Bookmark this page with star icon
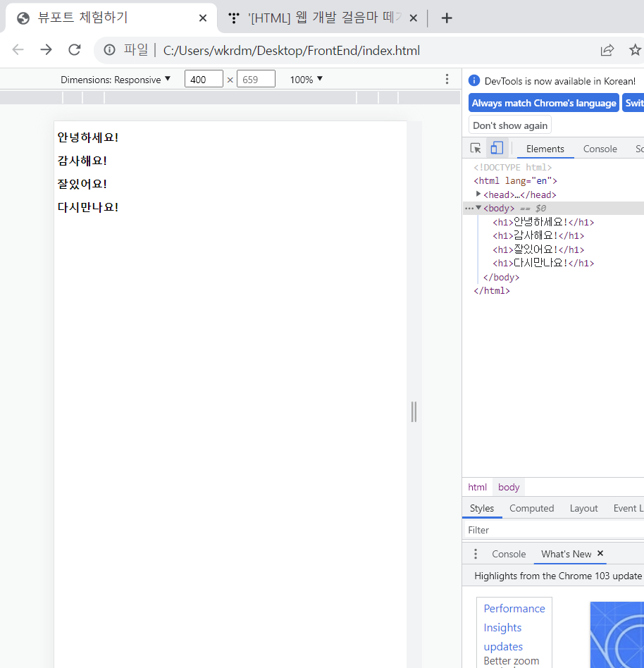Image resolution: width=644 pixels, height=668 pixels. click(635, 50)
